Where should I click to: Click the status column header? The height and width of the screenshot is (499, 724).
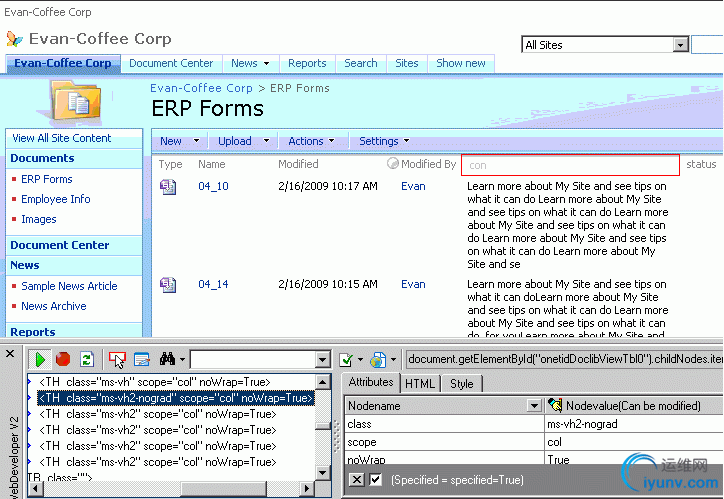(x=701, y=164)
